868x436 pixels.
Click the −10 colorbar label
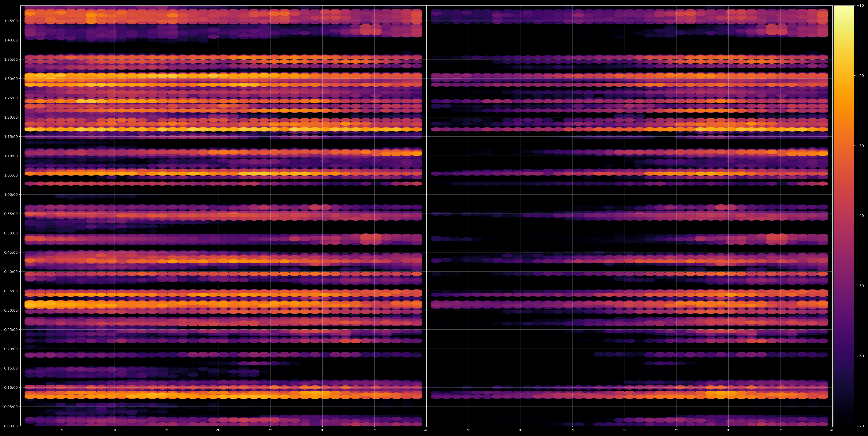click(860, 5)
